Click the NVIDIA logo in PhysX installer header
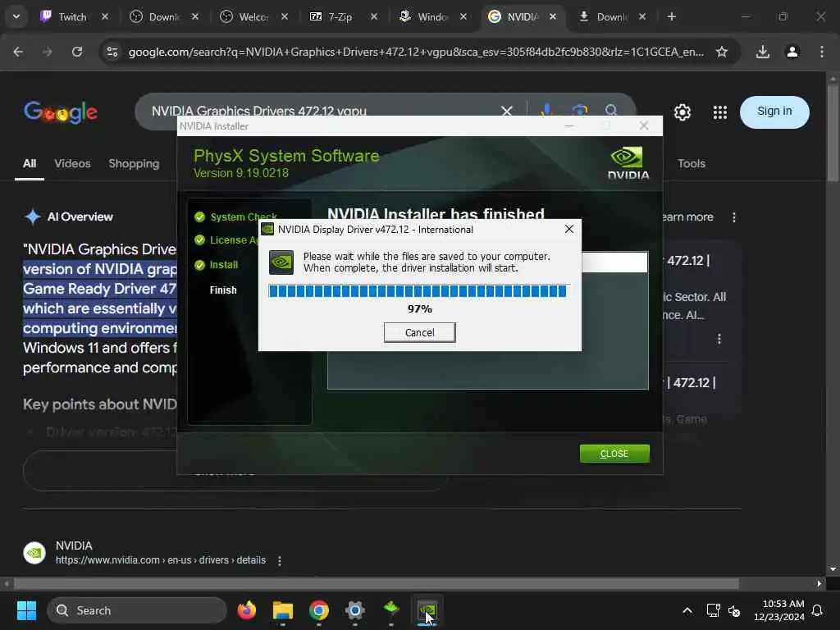This screenshot has width=840, height=630. 628,163
